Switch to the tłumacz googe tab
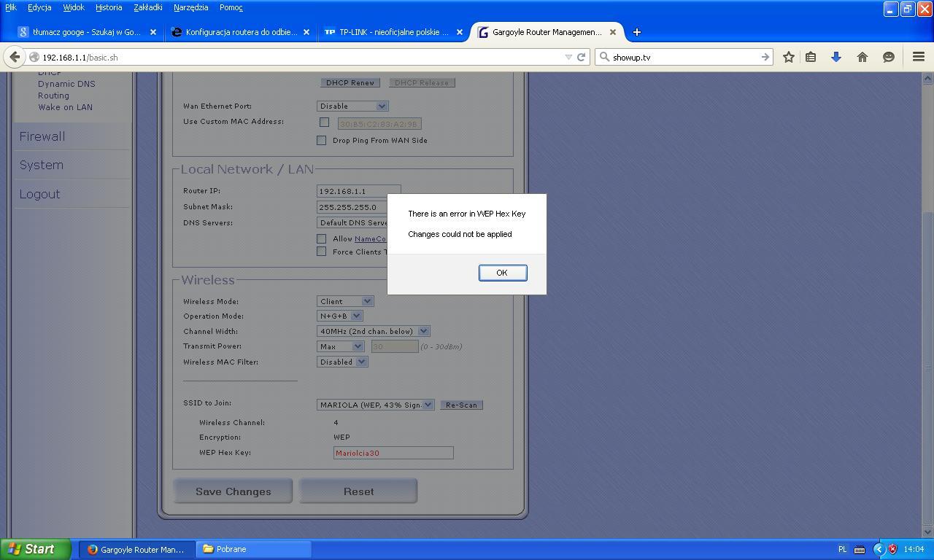Viewport: 934px width, 560px height. tap(85, 32)
